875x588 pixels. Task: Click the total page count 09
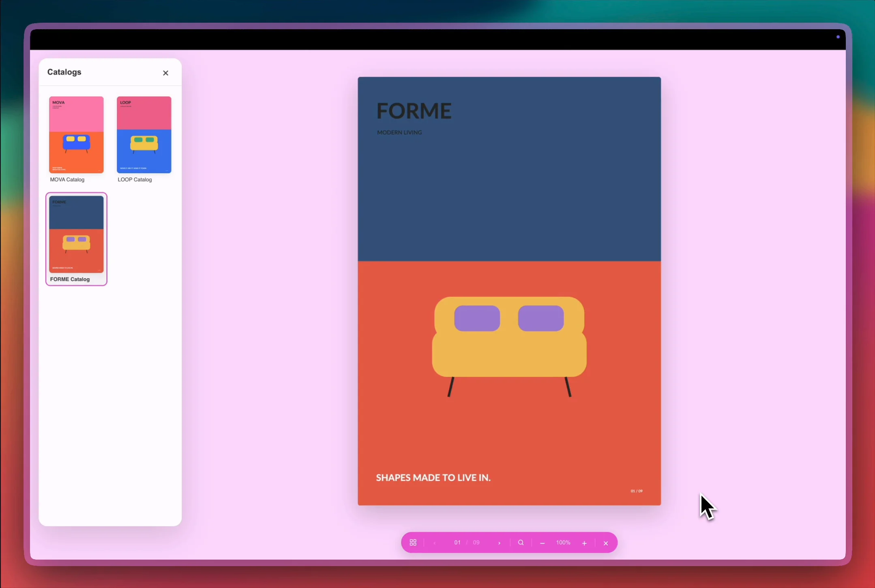[x=476, y=543]
